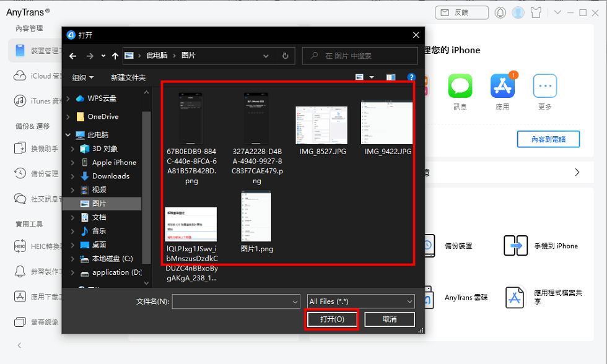The width and height of the screenshot is (607, 364).
Task: Click the 打开(O) button
Action: click(x=332, y=319)
